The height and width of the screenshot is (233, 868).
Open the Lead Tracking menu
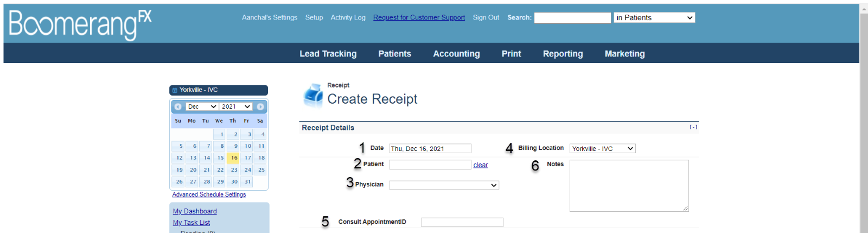click(328, 54)
